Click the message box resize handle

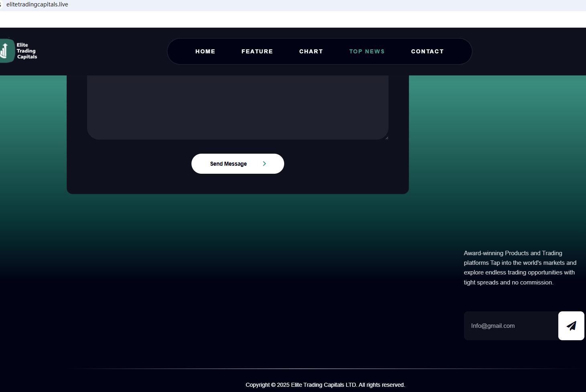click(387, 138)
